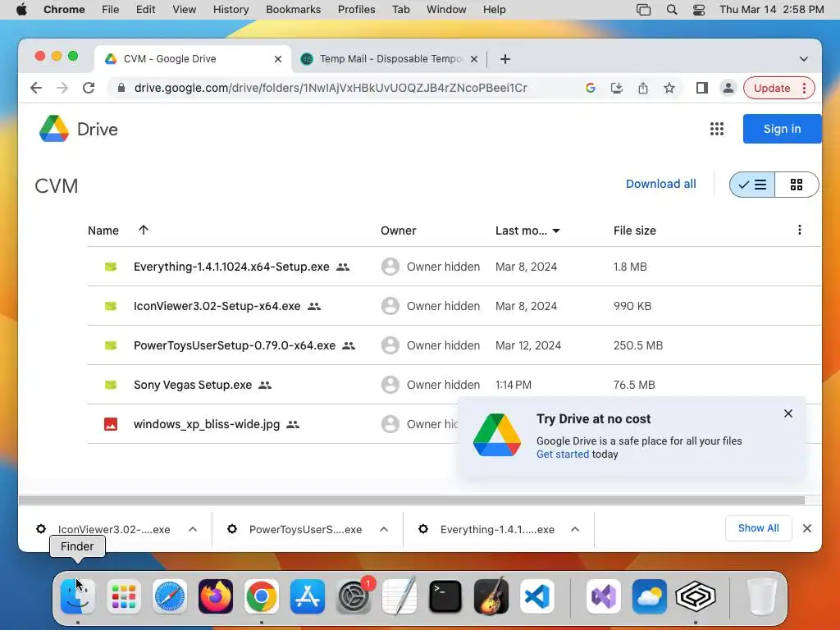Open Sony Vegas Setup.exe file
Screen dimensions: 840x630
(192, 385)
